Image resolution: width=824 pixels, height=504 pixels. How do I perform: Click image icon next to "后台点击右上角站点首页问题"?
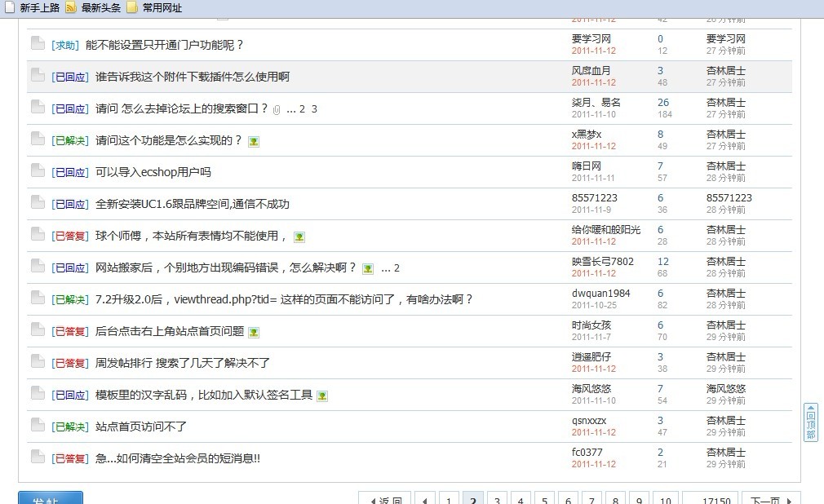click(x=254, y=332)
